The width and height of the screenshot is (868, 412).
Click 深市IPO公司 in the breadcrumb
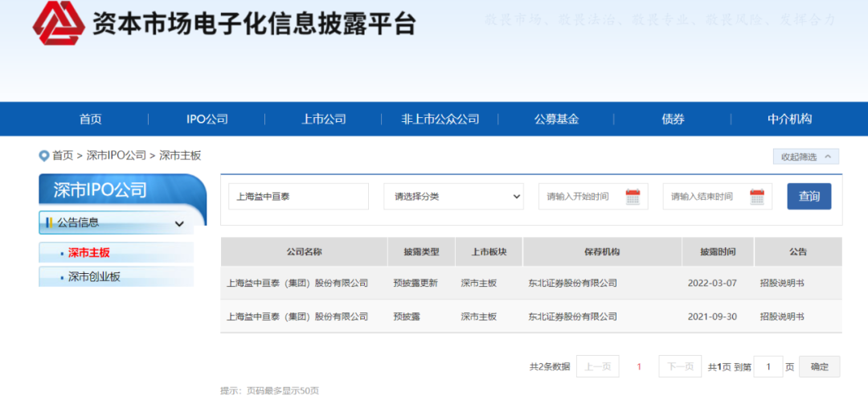pos(117,156)
